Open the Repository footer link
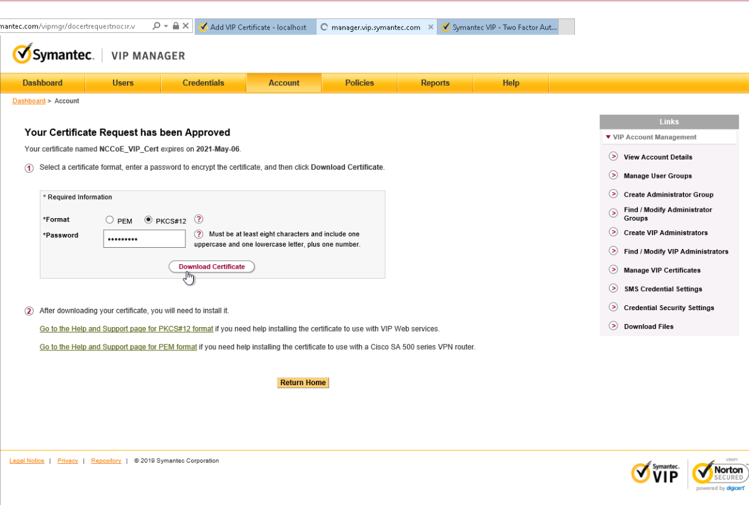Image resolution: width=749 pixels, height=505 pixels. [x=106, y=461]
